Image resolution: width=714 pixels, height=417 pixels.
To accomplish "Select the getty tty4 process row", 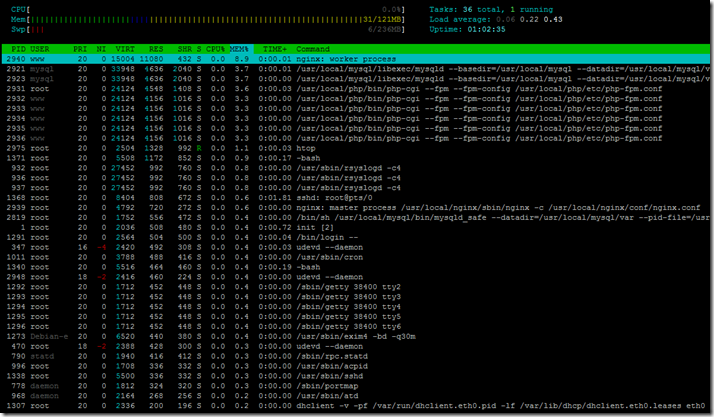I will pos(356,307).
